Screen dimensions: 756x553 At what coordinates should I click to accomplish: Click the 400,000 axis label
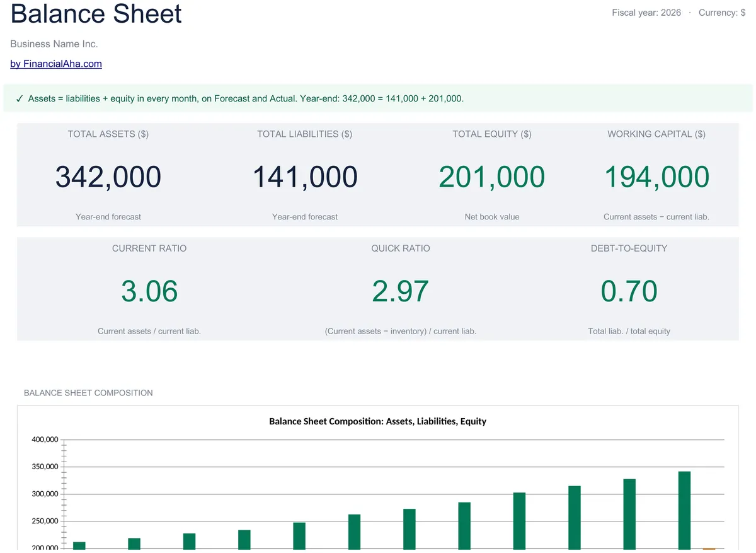(45, 439)
